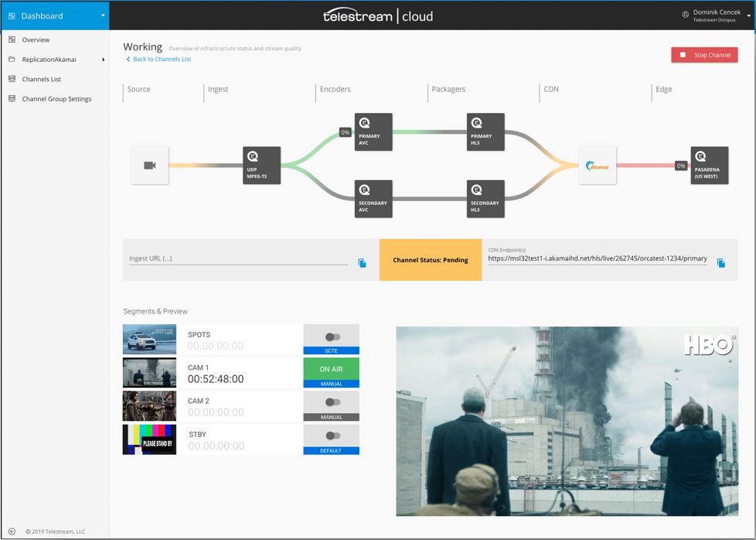
Task: Select the Primary HLS packager node
Action: point(485,132)
